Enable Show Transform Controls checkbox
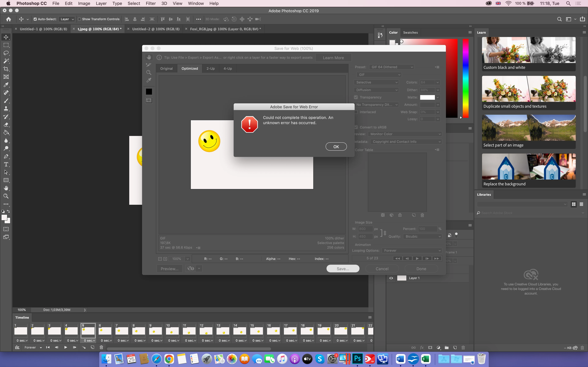This screenshot has width=588, height=367. coord(79,19)
